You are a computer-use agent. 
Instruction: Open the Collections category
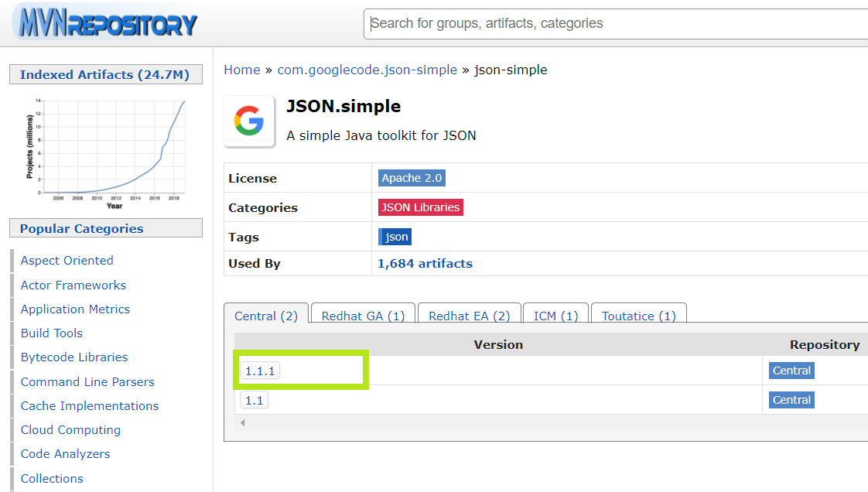(52, 478)
